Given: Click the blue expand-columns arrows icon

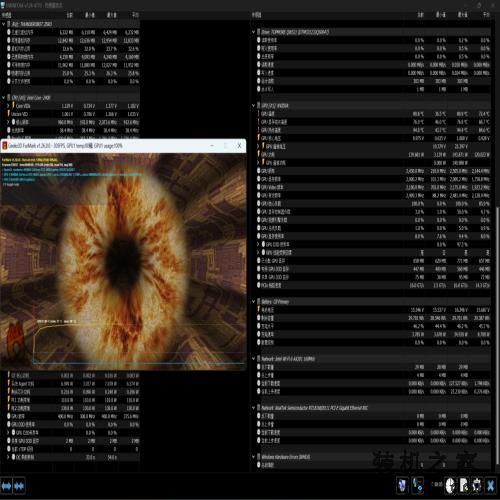Looking at the screenshot, I should coord(6,486).
